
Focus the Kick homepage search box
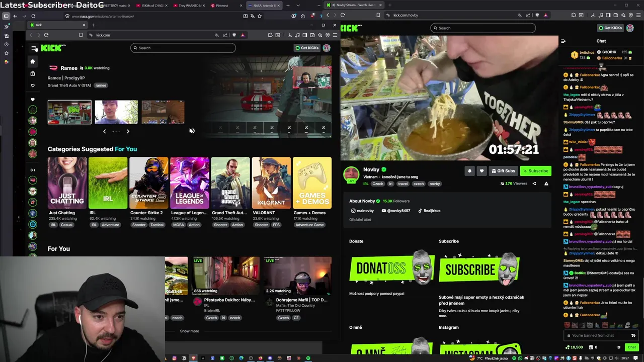[183, 48]
